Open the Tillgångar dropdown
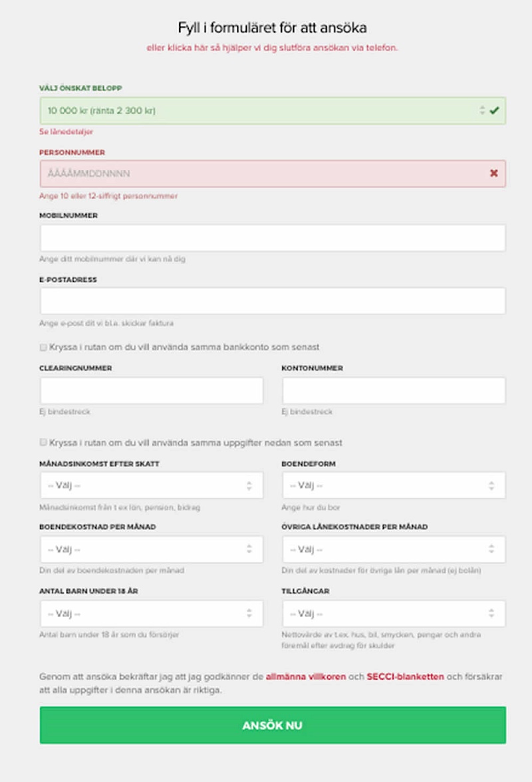532x782 pixels. click(x=394, y=613)
